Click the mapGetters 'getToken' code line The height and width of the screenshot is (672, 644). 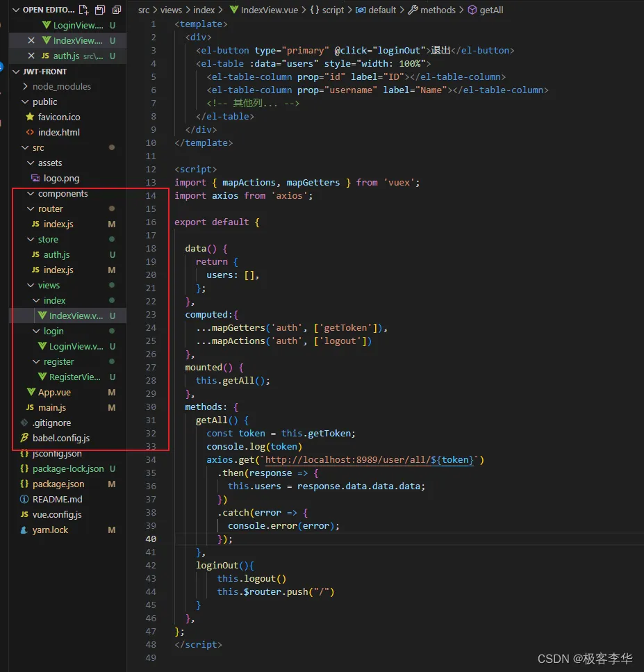click(291, 328)
